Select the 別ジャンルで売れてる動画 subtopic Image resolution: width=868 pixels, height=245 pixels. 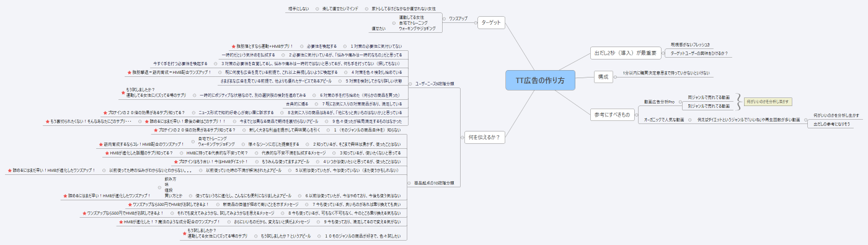click(x=709, y=106)
